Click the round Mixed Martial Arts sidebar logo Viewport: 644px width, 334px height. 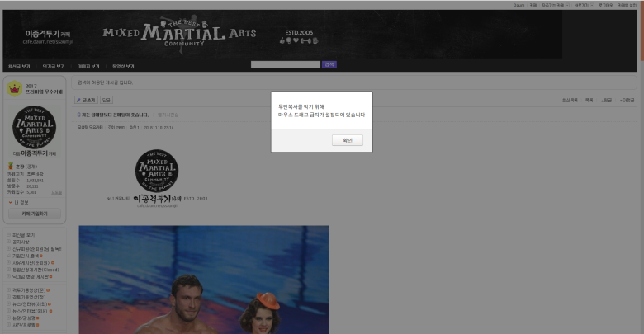(x=35, y=127)
